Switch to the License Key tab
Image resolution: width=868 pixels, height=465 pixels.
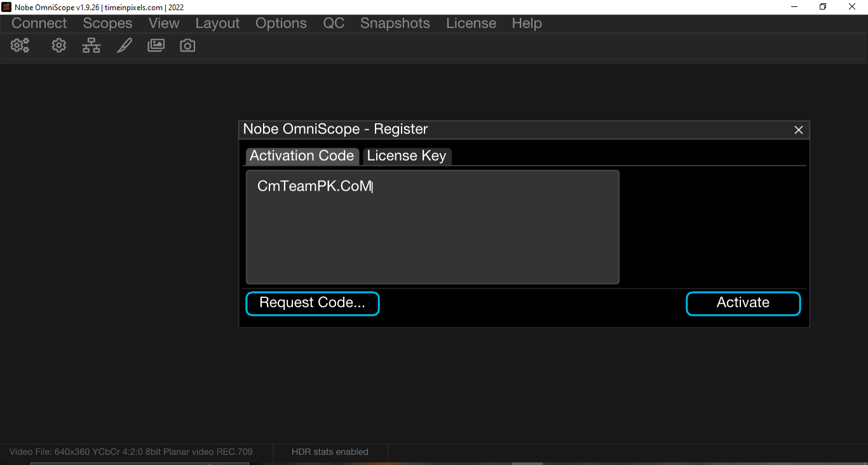click(407, 156)
